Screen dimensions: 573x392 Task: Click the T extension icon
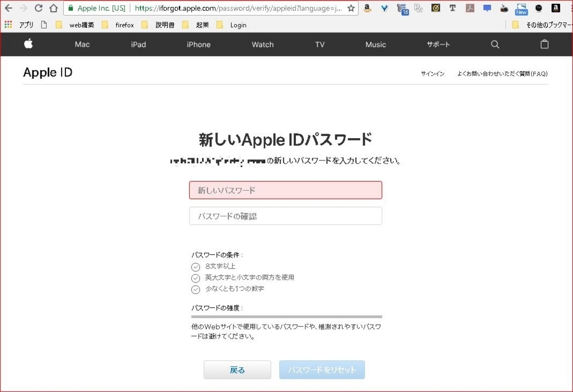coord(452,8)
